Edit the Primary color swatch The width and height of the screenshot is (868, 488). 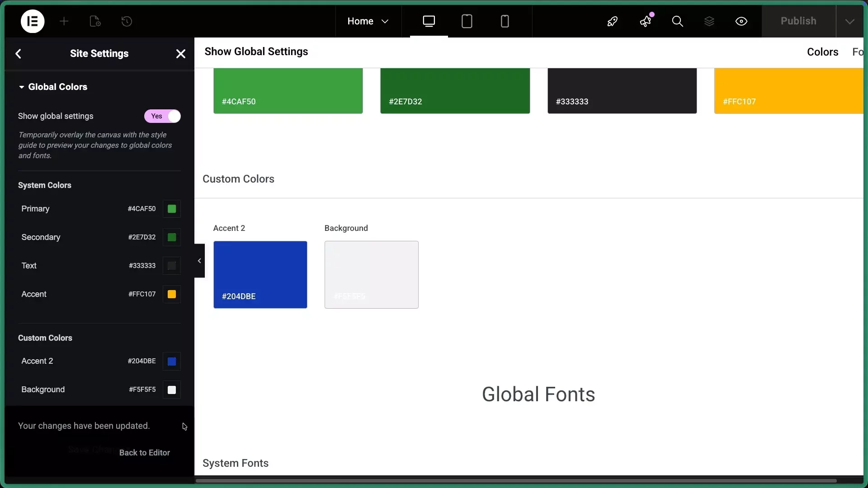pos(171,209)
